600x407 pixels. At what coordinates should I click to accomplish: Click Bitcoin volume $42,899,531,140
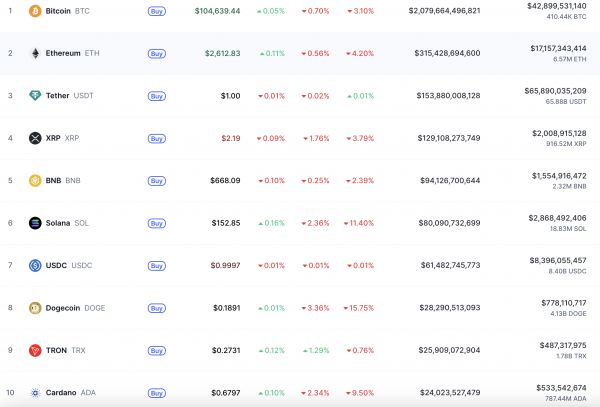pos(556,6)
